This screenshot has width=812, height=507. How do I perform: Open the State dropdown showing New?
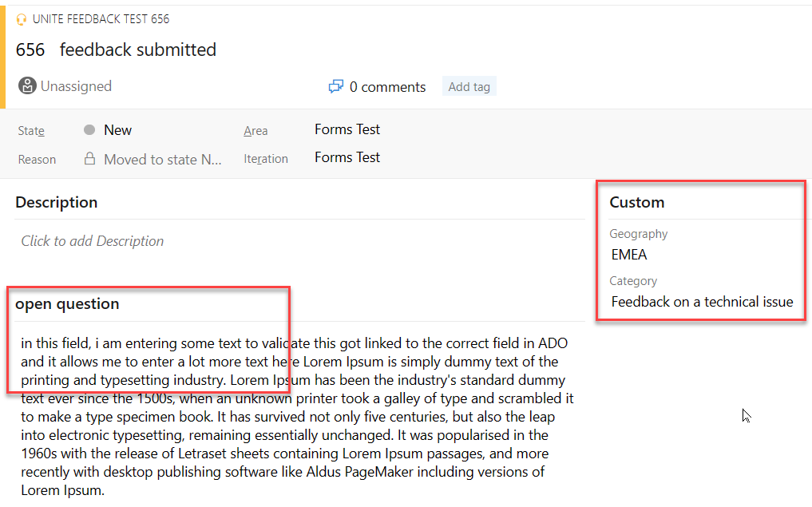(118, 129)
